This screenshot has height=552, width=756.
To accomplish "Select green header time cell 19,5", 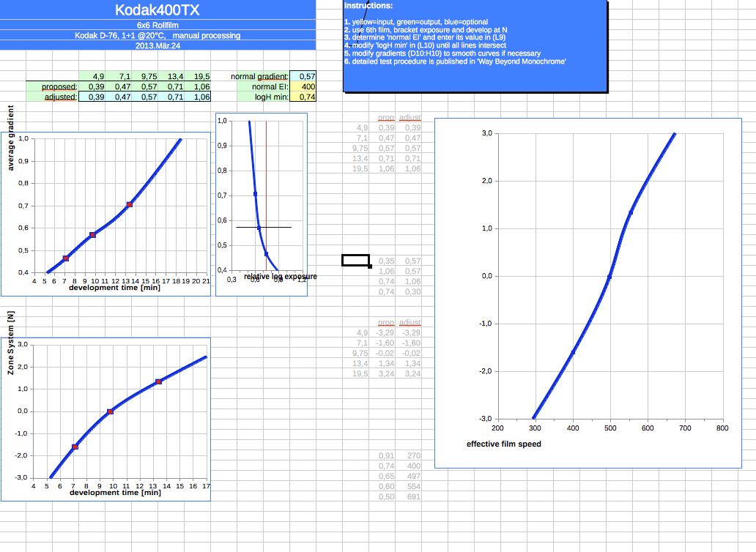I will coord(198,76).
